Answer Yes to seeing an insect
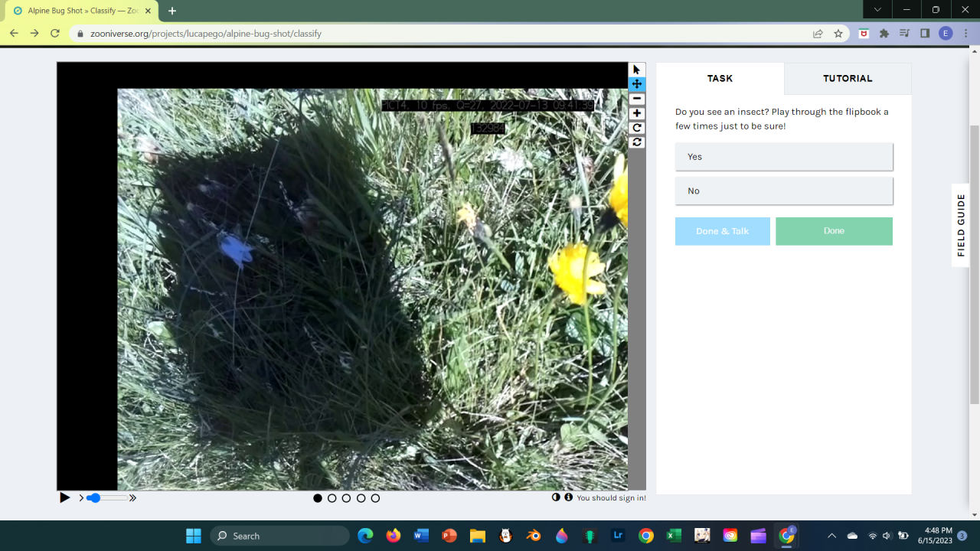The width and height of the screenshot is (980, 551). tap(784, 157)
